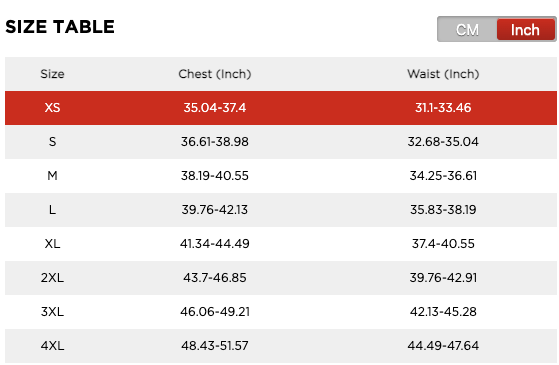Select chest range 38.19-40.55
Screen dimensions: 559x365
(x=215, y=176)
